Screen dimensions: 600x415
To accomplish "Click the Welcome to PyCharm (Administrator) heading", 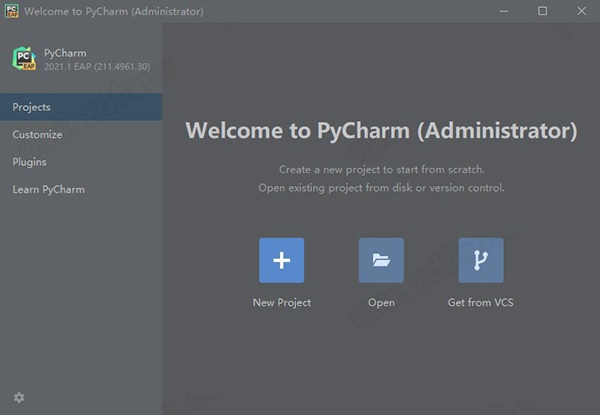I will (x=381, y=131).
